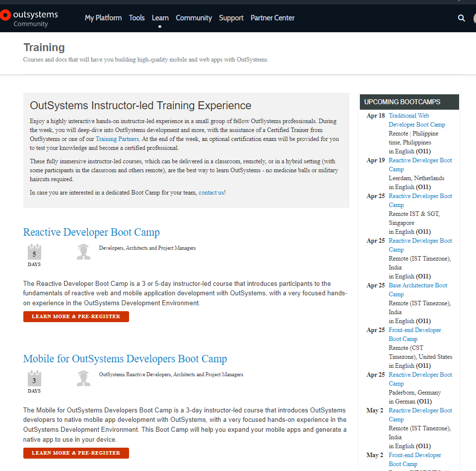Click Learn More & Pre-Register for Reactive Boot Camp
This screenshot has height=471, width=476.
[75, 316]
